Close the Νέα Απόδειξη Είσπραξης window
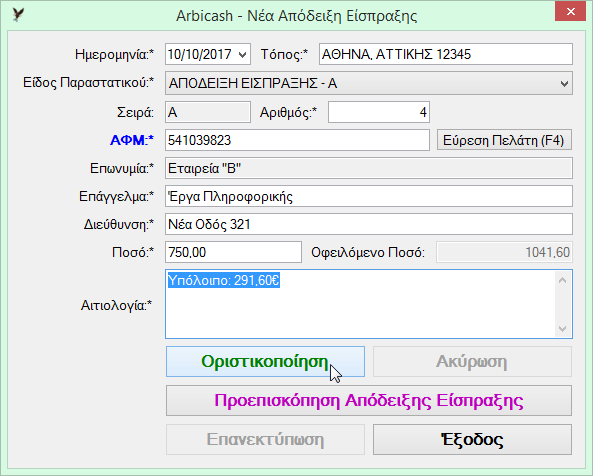Image resolution: width=593 pixels, height=476 pixels. coord(570,12)
